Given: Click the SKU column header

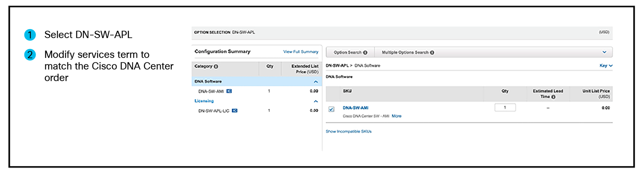Looking at the screenshot, I should tap(347, 91).
